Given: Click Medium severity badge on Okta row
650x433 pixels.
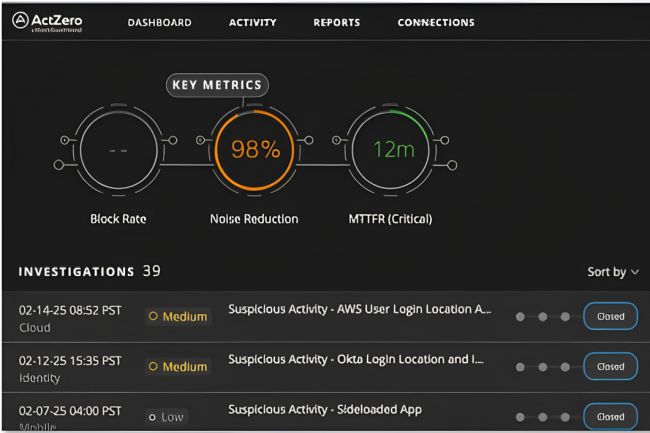Looking at the screenshot, I should click(x=178, y=367).
